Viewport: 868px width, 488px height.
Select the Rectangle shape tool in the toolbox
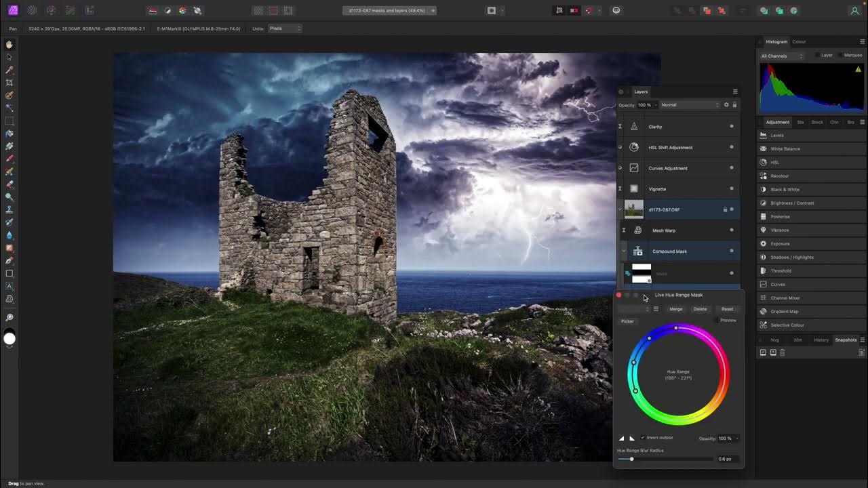click(x=9, y=273)
